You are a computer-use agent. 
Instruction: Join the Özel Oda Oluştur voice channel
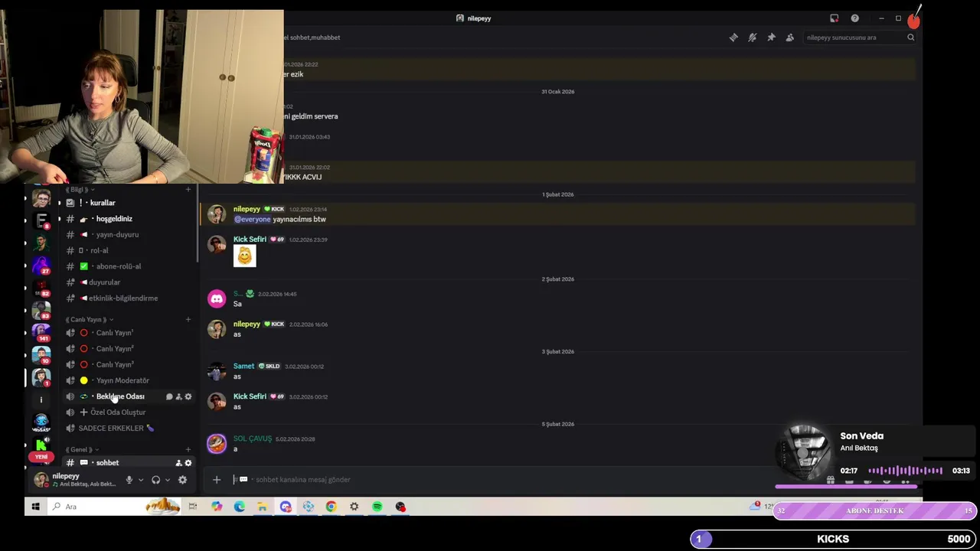129,412
